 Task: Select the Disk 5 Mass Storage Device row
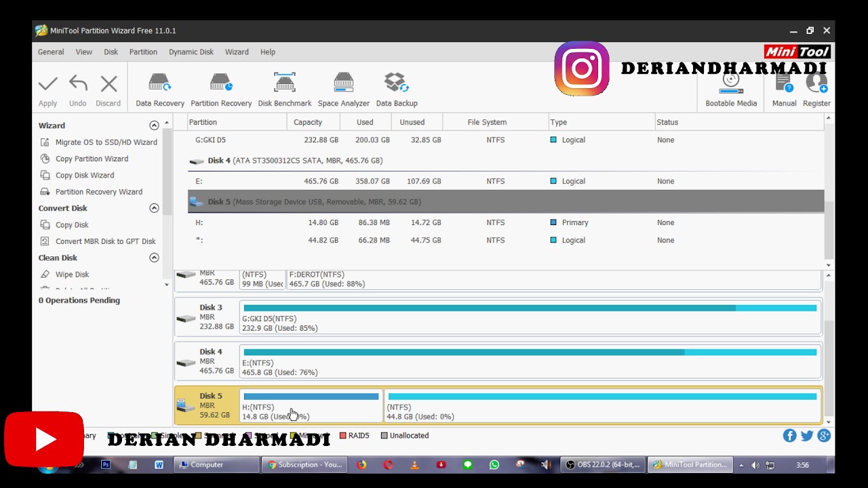(506, 201)
